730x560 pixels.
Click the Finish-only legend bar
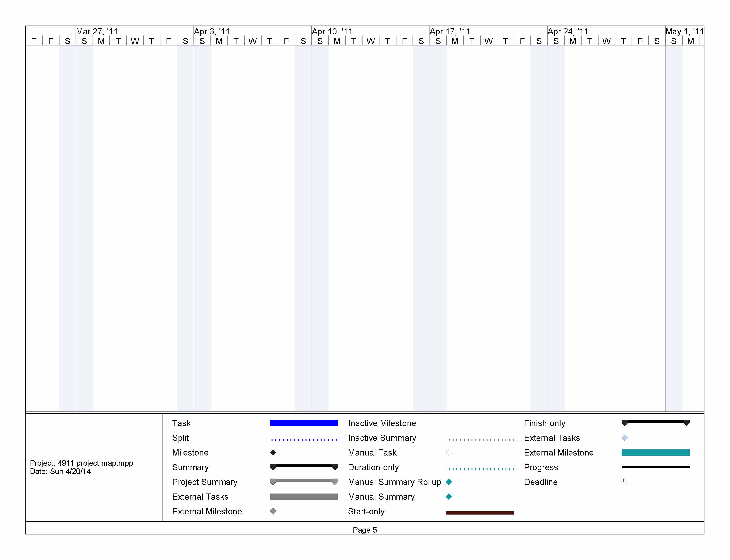click(655, 422)
